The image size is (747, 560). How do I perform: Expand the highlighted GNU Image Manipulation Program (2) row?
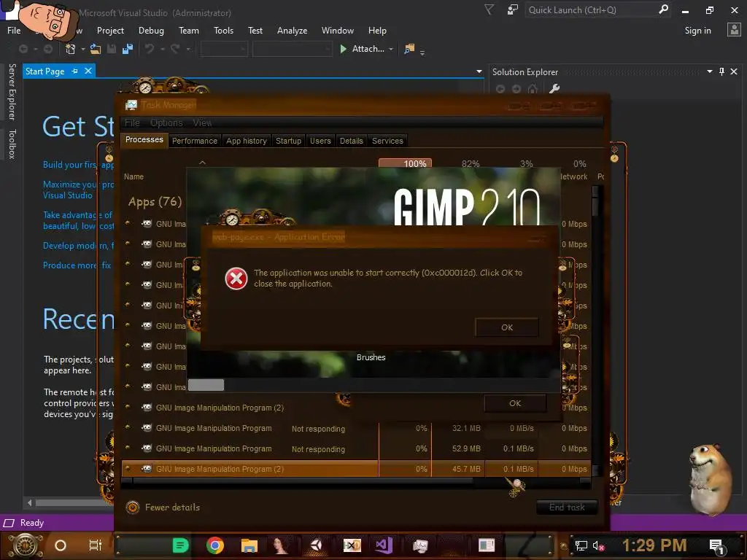(127, 469)
